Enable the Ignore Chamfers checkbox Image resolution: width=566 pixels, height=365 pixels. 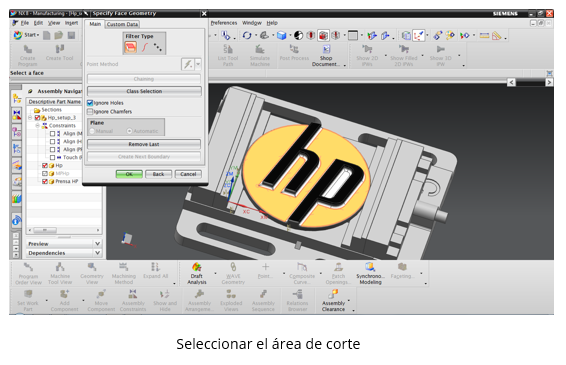click(90, 112)
